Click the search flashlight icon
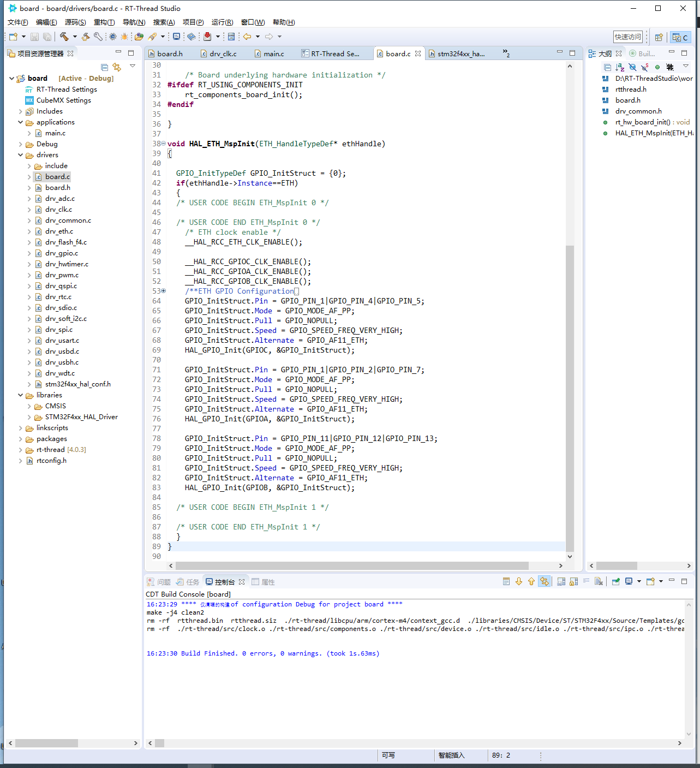Viewport: 700px width, 768px height. point(153,37)
